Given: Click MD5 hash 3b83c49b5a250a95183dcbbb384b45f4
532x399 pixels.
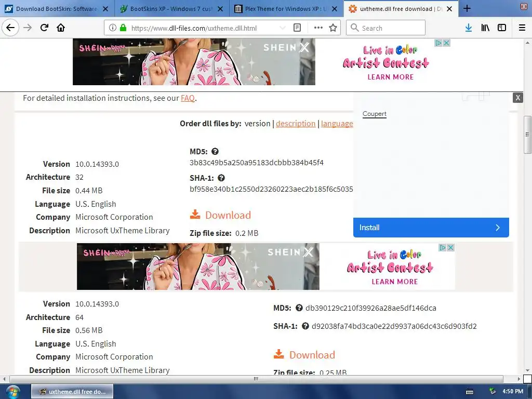Looking at the screenshot, I should tap(257, 163).
